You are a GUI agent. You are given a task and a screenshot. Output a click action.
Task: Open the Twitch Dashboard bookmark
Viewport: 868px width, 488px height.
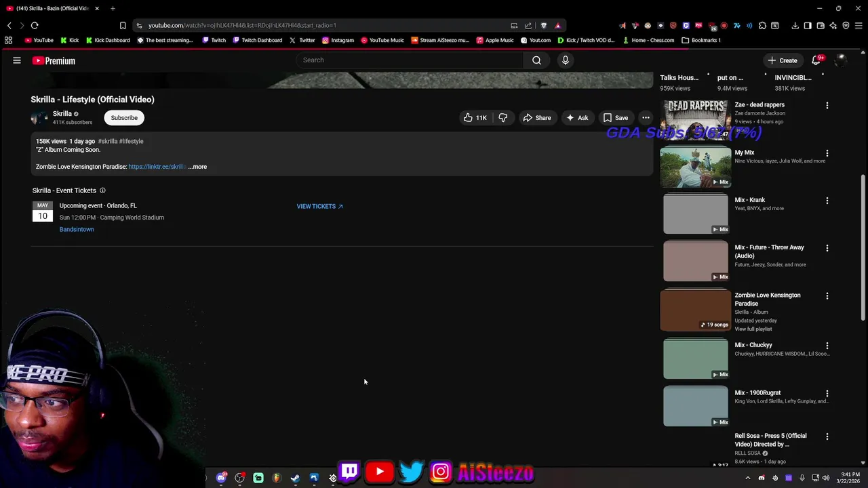click(x=257, y=40)
